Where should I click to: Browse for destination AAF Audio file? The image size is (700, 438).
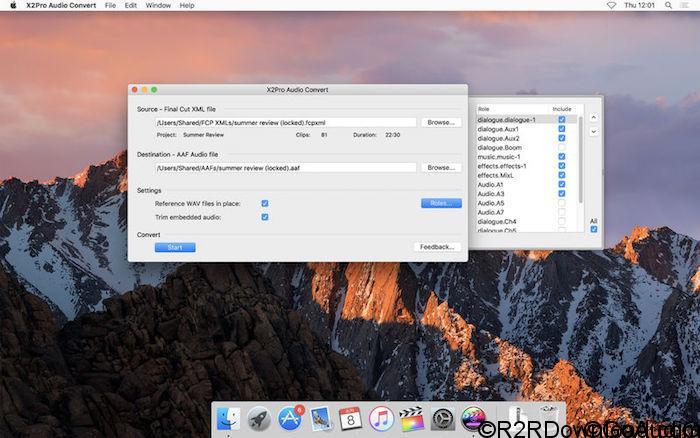pos(441,168)
